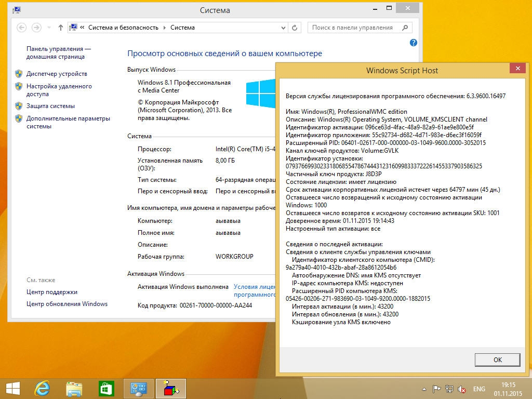The width and height of the screenshot is (532, 399).
Task: Open 'Центр обновления Windows' link
Action: pos(67,303)
